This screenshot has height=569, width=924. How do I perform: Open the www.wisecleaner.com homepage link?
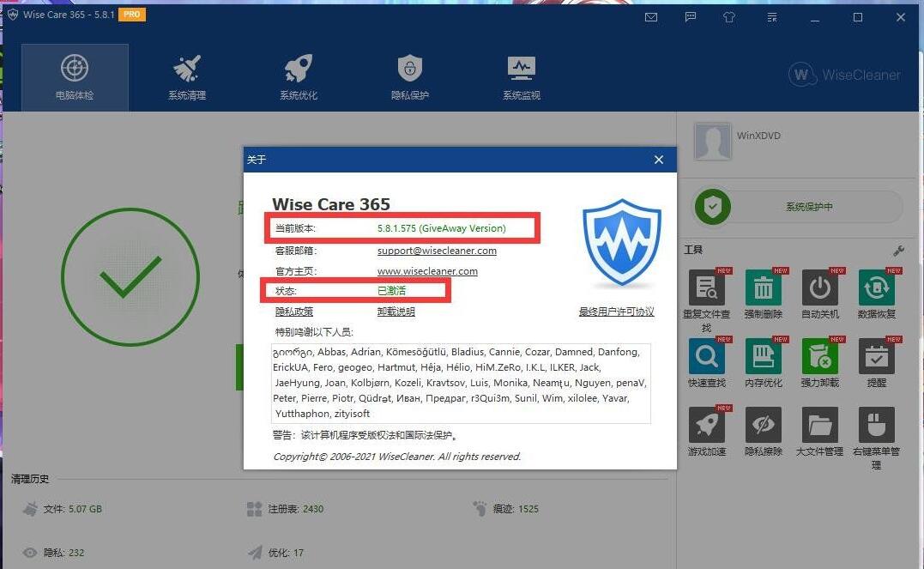[427, 271]
